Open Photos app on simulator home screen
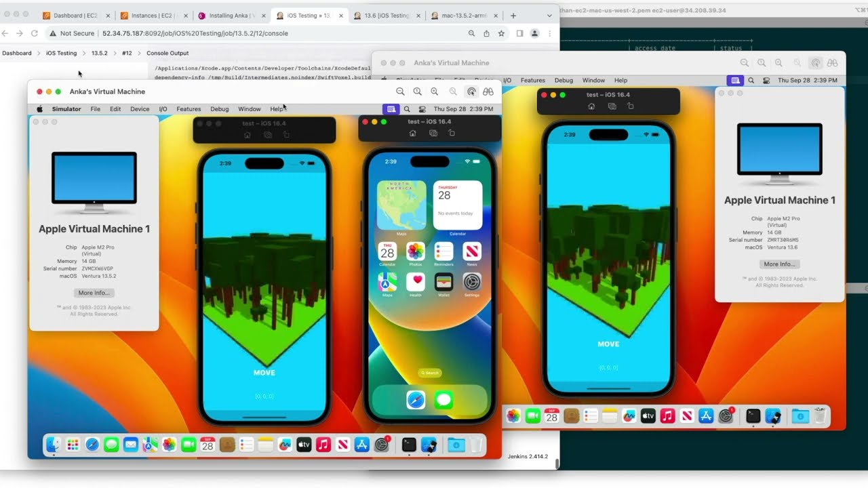Viewport: 868px width, 488px height. click(416, 252)
